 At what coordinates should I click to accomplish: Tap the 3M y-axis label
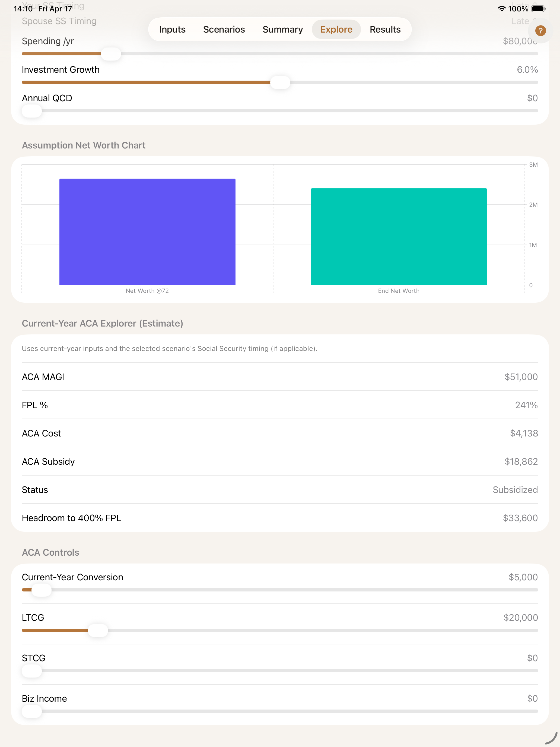(533, 165)
